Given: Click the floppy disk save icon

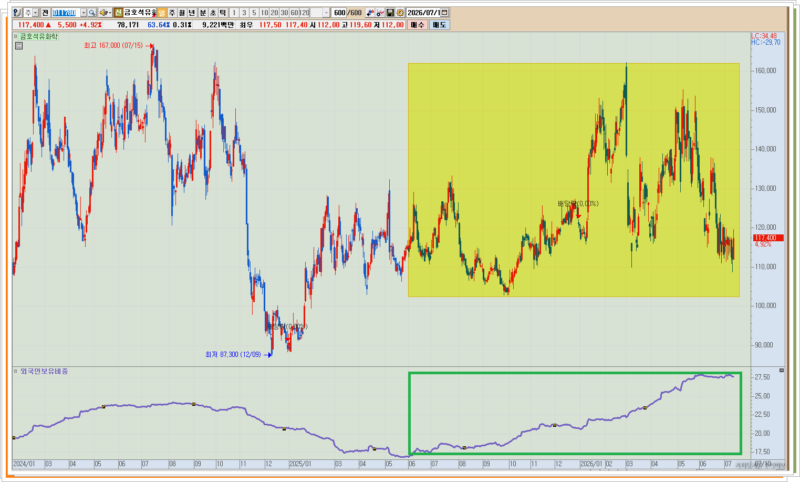Looking at the screenshot, I should pos(390,12).
